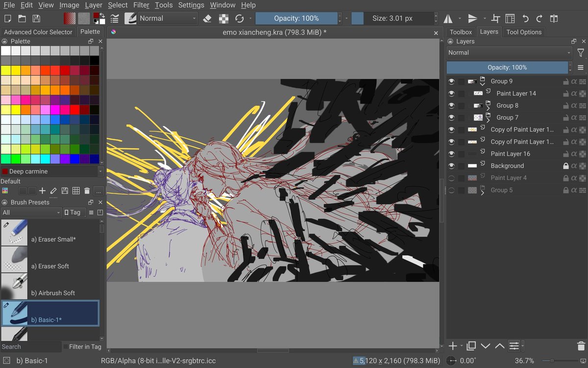Switch to the Tool Options tab
The height and width of the screenshot is (368, 588).
point(524,32)
